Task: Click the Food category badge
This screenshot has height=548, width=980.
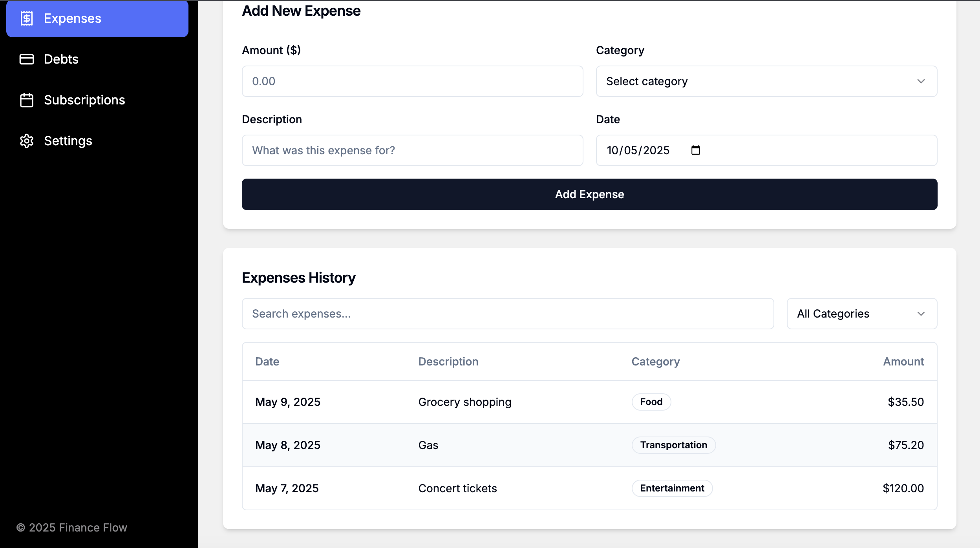Action: pos(651,402)
